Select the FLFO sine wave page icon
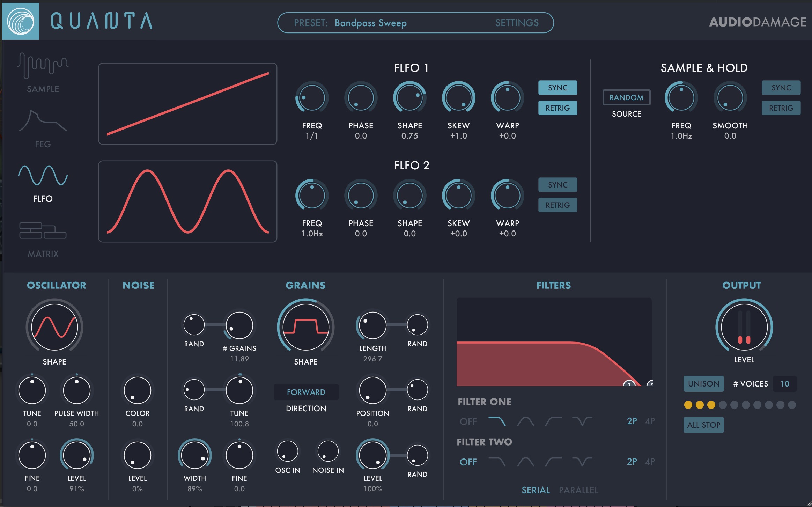The width and height of the screenshot is (812, 507). 43,175
